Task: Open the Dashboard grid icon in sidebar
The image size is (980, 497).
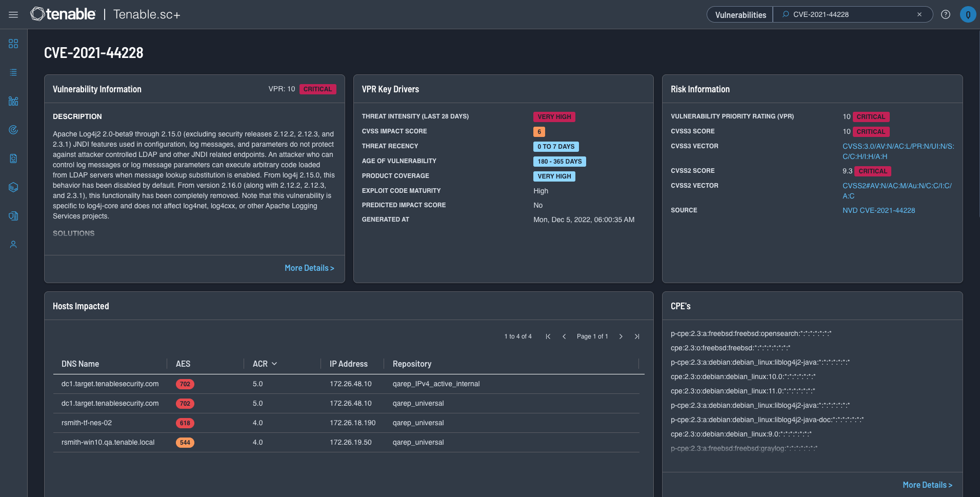Action: [x=13, y=44]
